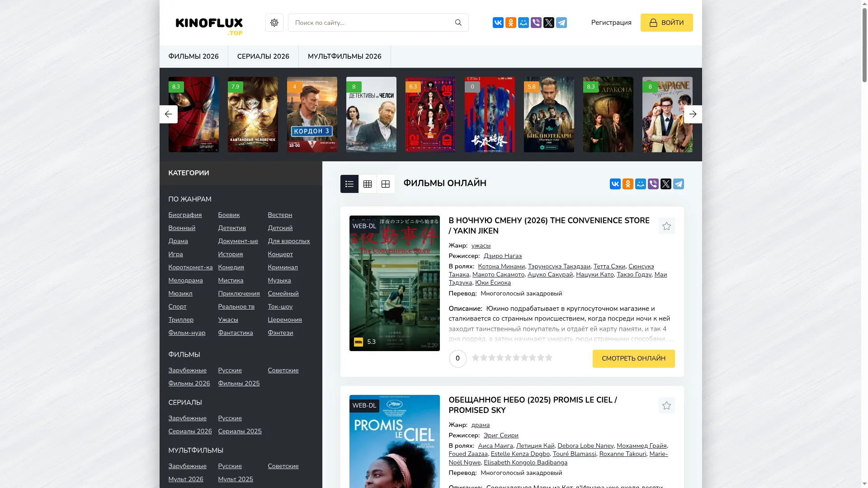Viewport: 868px width, 488px height.
Task: Open the СЕРИАЛЫ 2026 menu tab
Action: tap(263, 56)
